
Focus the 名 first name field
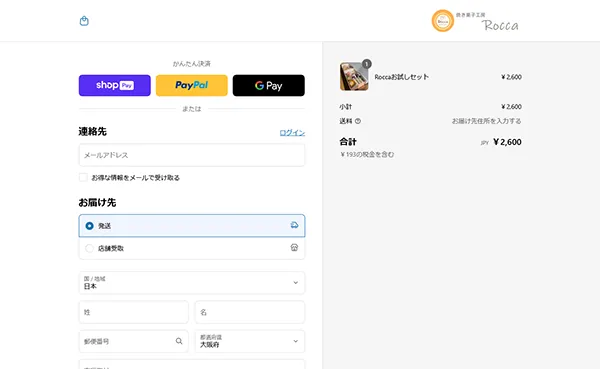pyautogui.click(x=250, y=312)
